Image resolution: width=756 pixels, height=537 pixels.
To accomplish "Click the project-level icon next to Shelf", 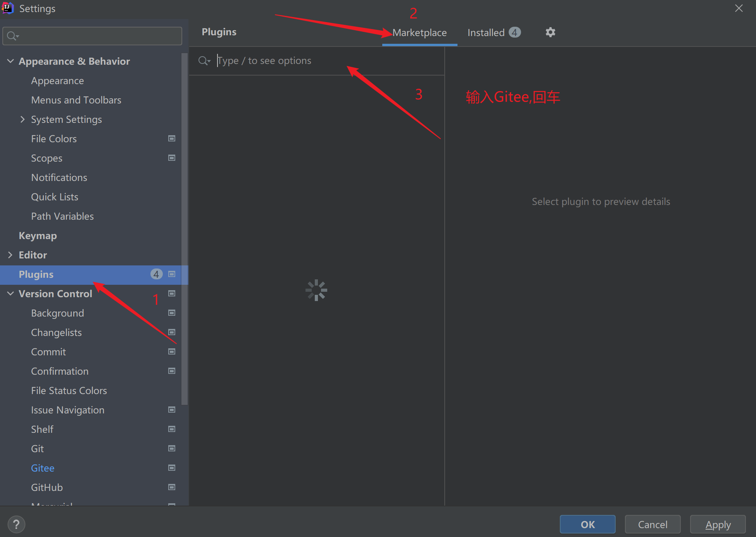I will (172, 429).
